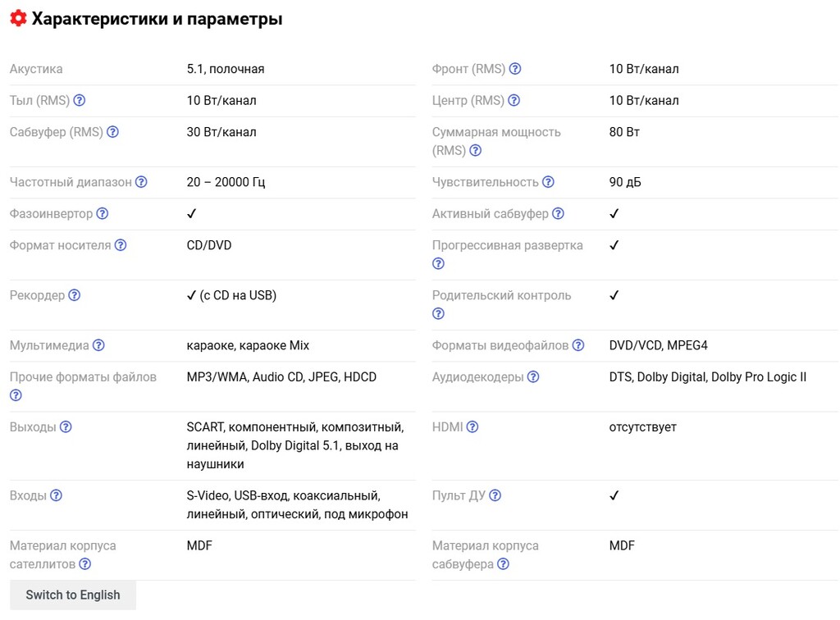Open help icon for Пульт ДУ

tap(495, 495)
